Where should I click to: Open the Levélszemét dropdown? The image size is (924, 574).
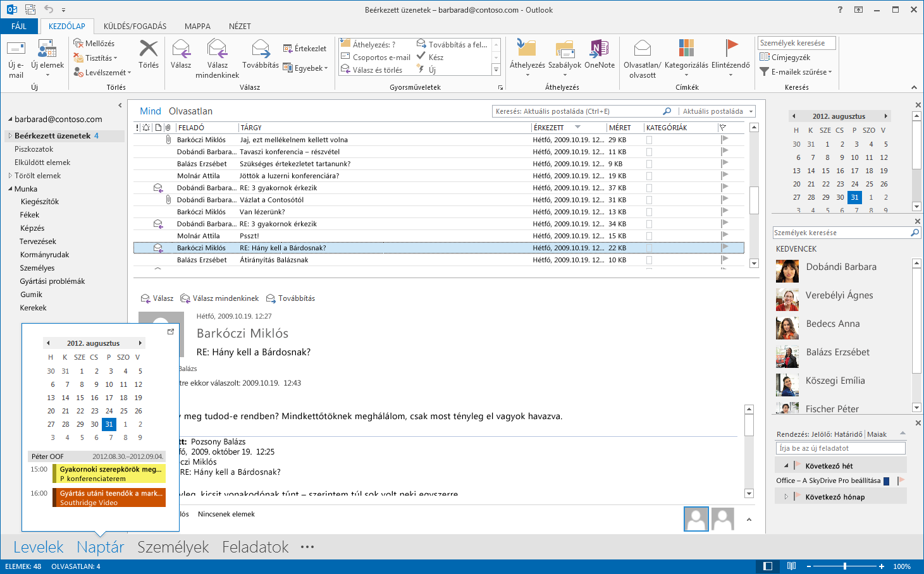102,73
